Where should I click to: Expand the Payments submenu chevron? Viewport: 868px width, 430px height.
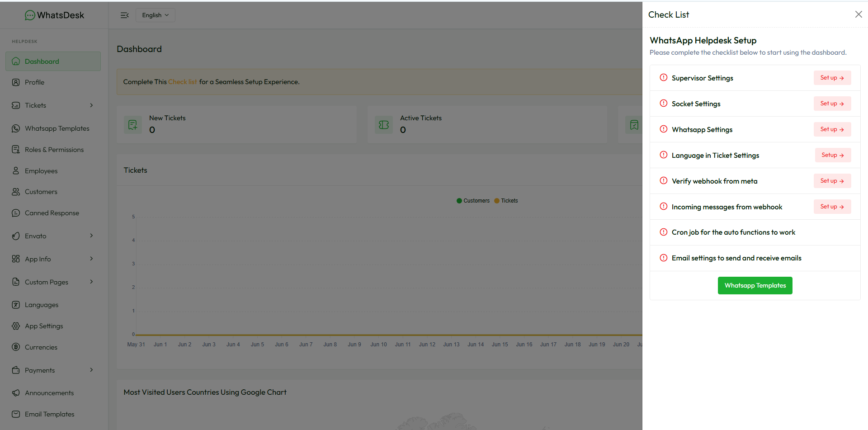pyautogui.click(x=91, y=370)
